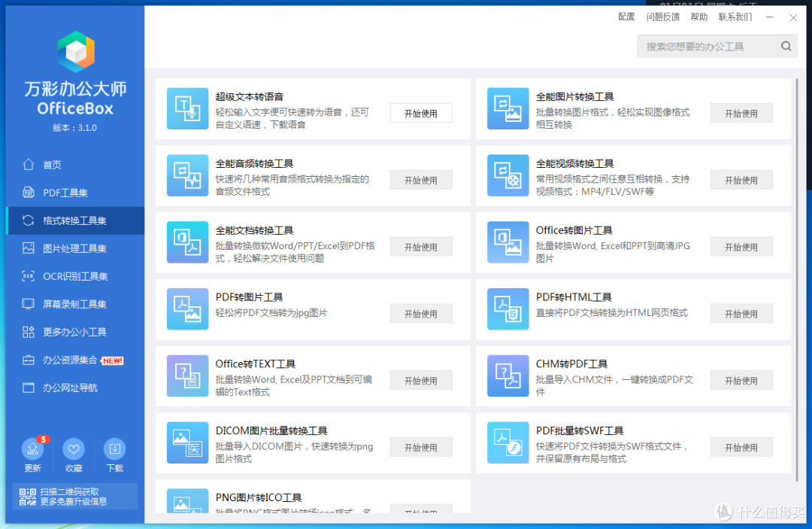Open the PDF转图片工具 icon

pyautogui.click(x=187, y=309)
